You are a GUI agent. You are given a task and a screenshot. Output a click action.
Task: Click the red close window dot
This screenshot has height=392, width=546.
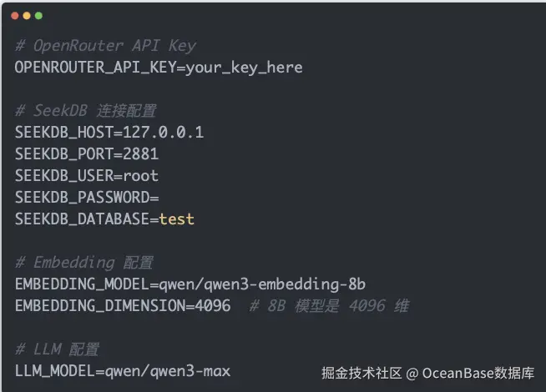[x=15, y=16]
